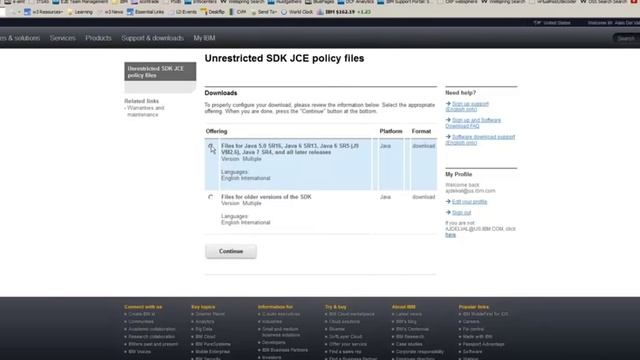This screenshot has height=360, width=640.
Task: Click the arrow icon beside Sign out
Action: (x=448, y=213)
